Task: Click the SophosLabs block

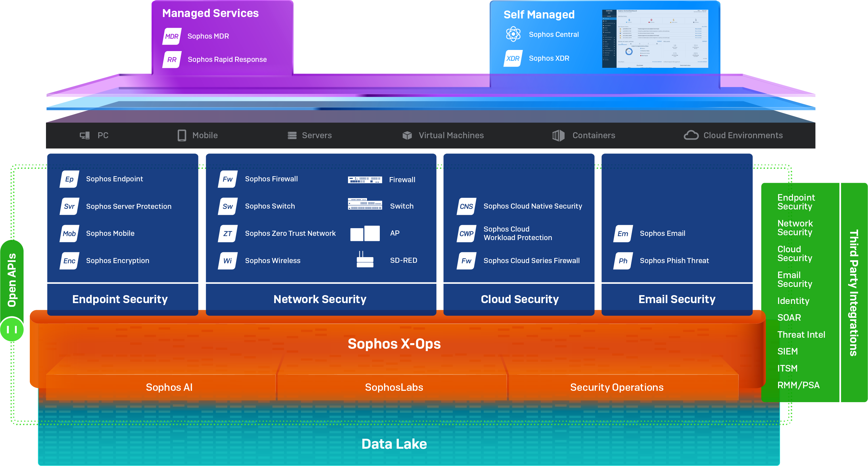Action: 394,387
